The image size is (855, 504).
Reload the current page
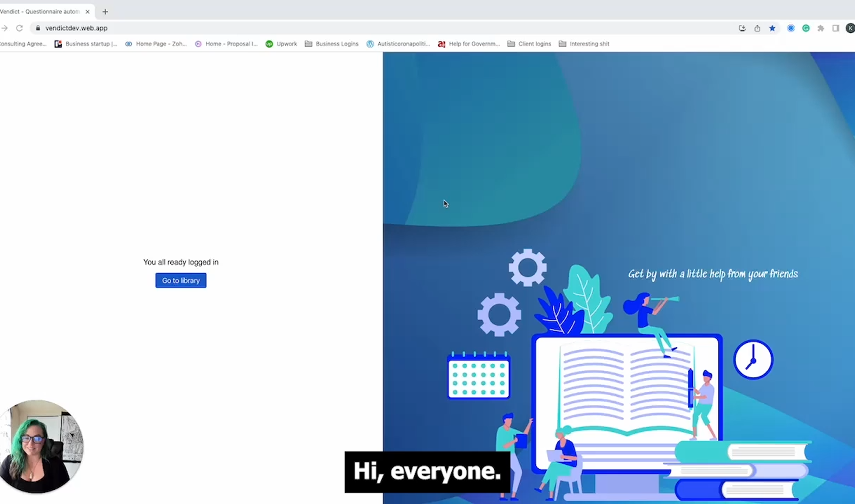[19, 28]
